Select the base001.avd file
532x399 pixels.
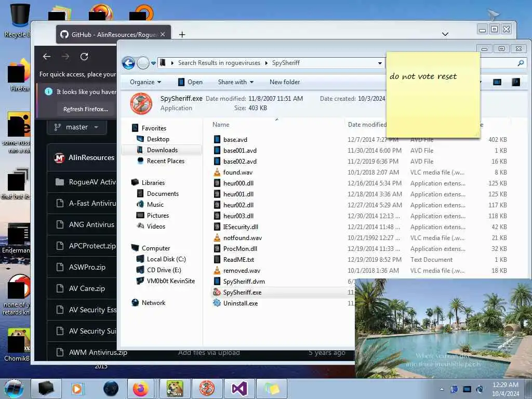(x=240, y=150)
